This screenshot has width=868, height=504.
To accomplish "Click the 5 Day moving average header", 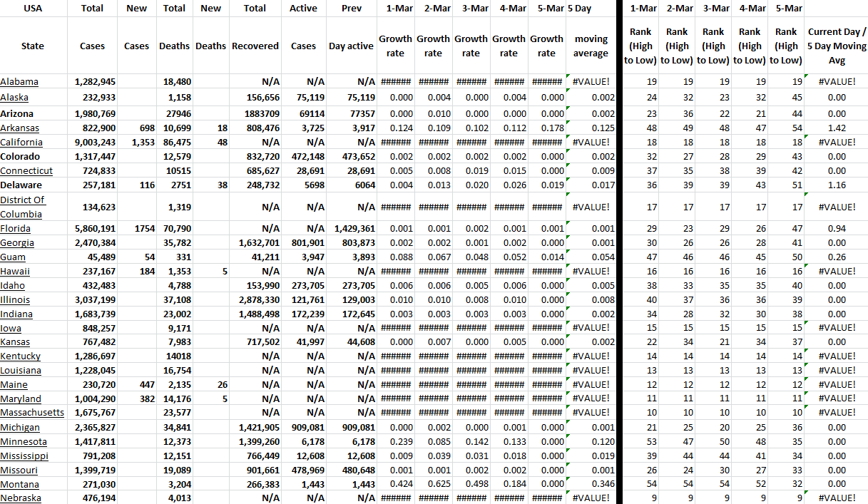I will tap(591, 46).
